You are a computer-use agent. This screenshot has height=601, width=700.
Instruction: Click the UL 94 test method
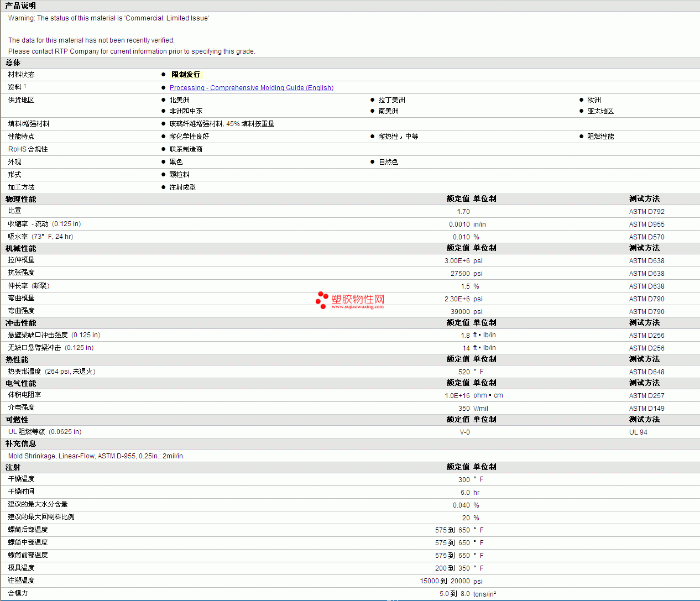coord(638,432)
